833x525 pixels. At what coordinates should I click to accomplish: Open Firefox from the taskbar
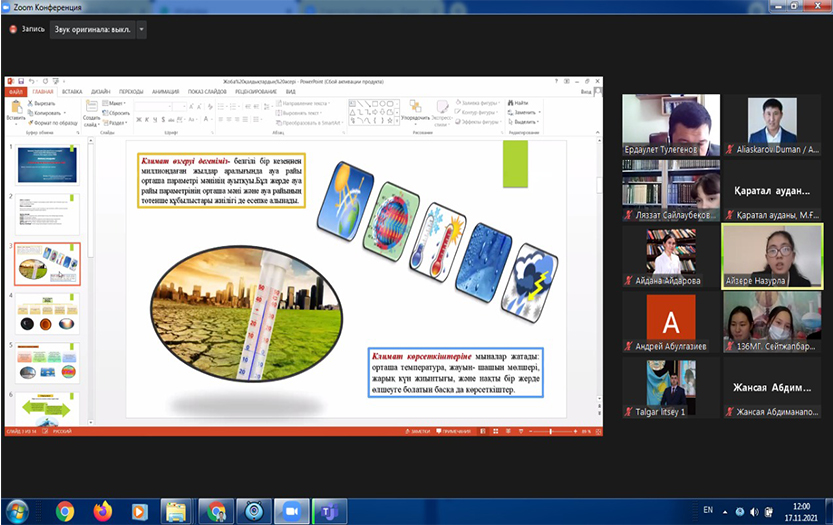pyautogui.click(x=102, y=510)
